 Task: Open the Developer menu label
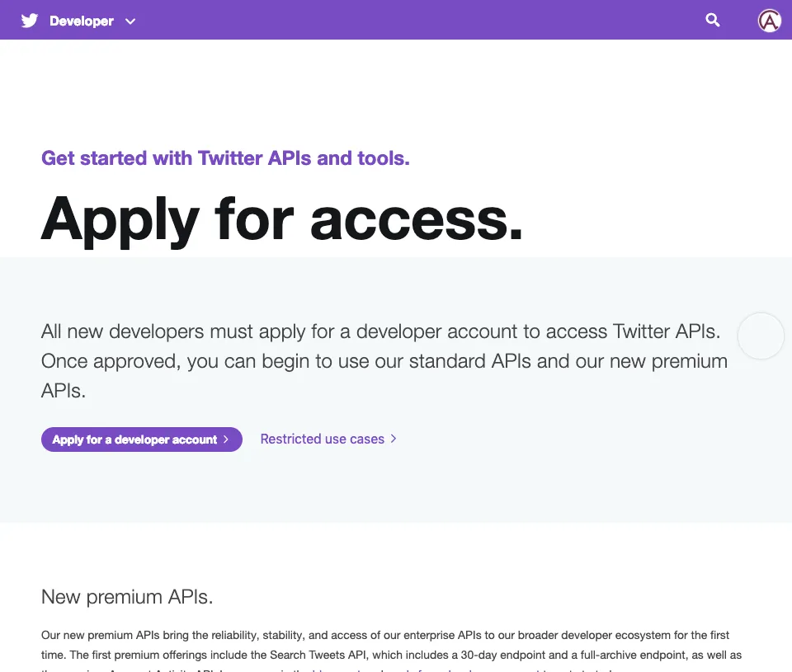pyautogui.click(x=82, y=21)
